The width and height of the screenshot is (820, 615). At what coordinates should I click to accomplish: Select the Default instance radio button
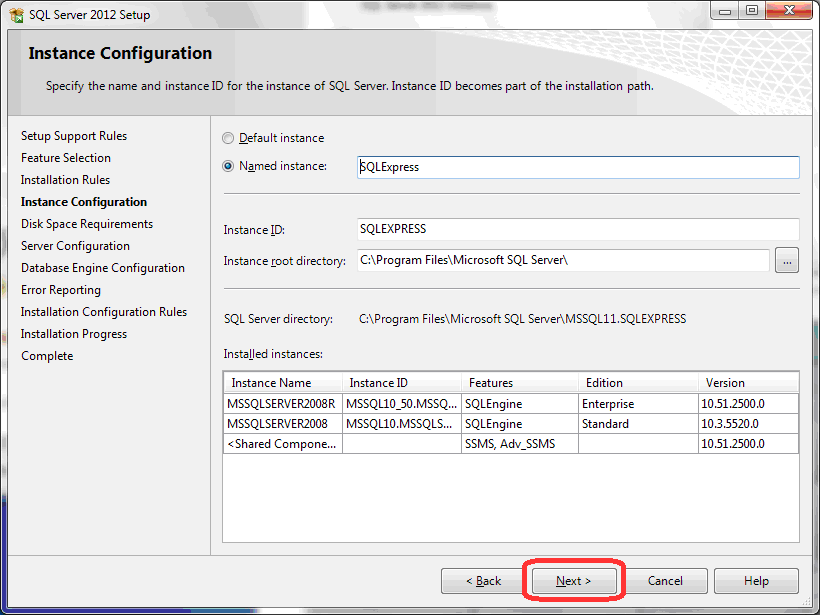229,138
